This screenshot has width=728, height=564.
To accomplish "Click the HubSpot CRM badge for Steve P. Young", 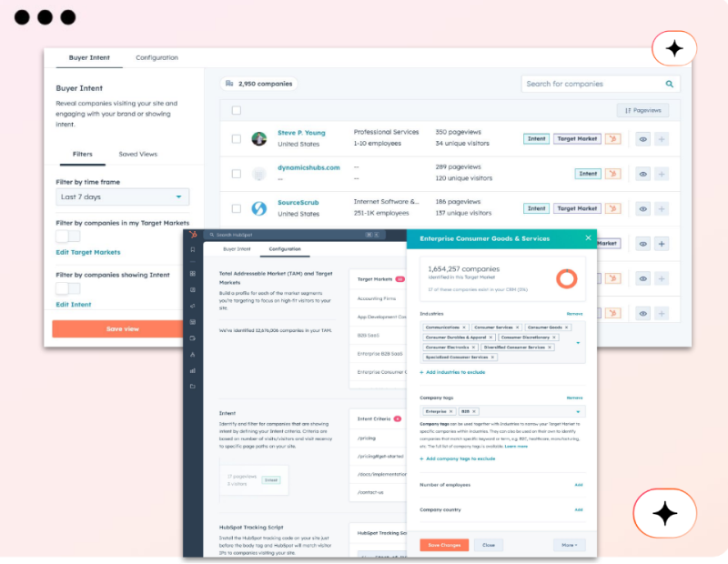I will 612,139.
